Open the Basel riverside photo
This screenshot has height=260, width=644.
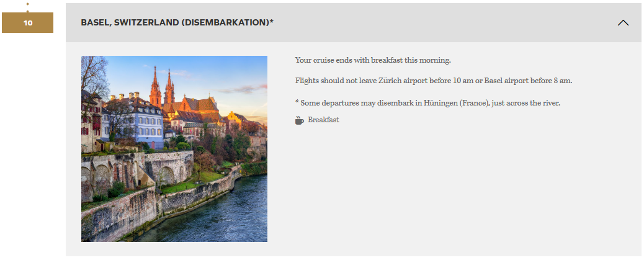tap(174, 149)
